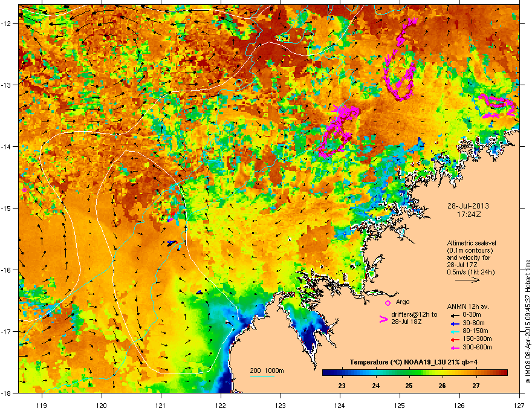Click the '120' longitude axis label
The height and width of the screenshot is (411, 532).
pos(102,405)
